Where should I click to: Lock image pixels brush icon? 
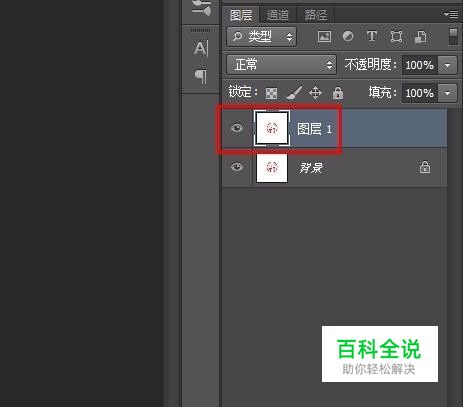(294, 93)
